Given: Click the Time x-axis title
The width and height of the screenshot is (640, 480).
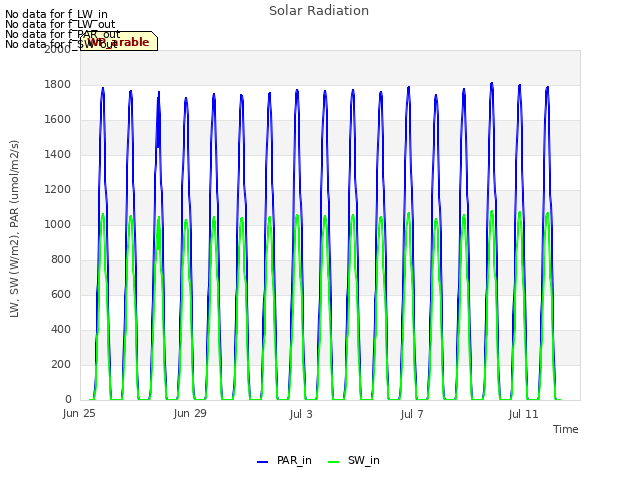Looking at the screenshot, I should tap(565, 429).
